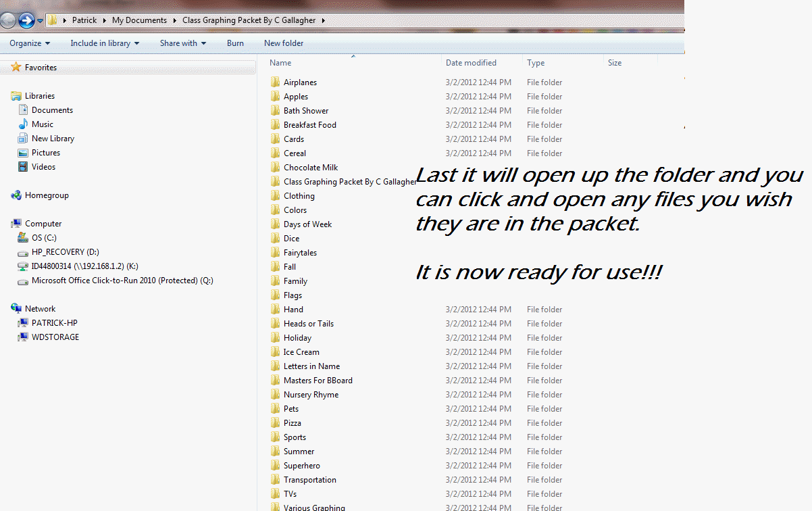812x511 pixels.
Task: Click the Homegroup icon
Action: [x=16, y=195]
